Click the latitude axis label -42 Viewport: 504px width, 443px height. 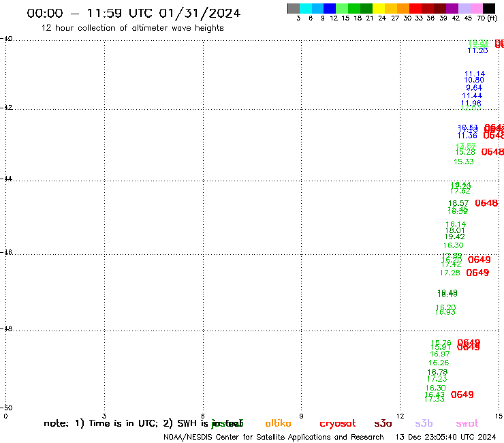[6, 108]
